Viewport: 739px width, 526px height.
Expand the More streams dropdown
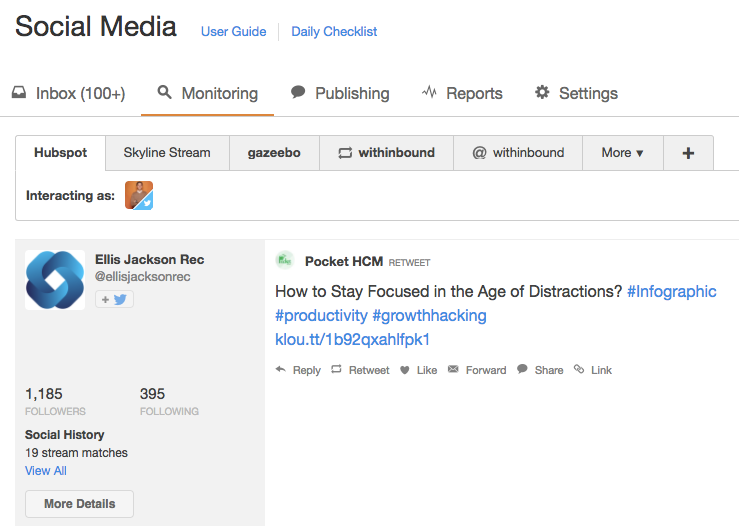pyautogui.click(x=623, y=153)
